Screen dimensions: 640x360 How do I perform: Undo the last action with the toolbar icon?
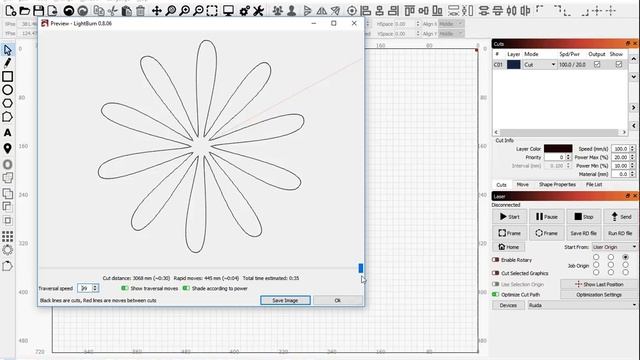pyautogui.click(x=69, y=11)
